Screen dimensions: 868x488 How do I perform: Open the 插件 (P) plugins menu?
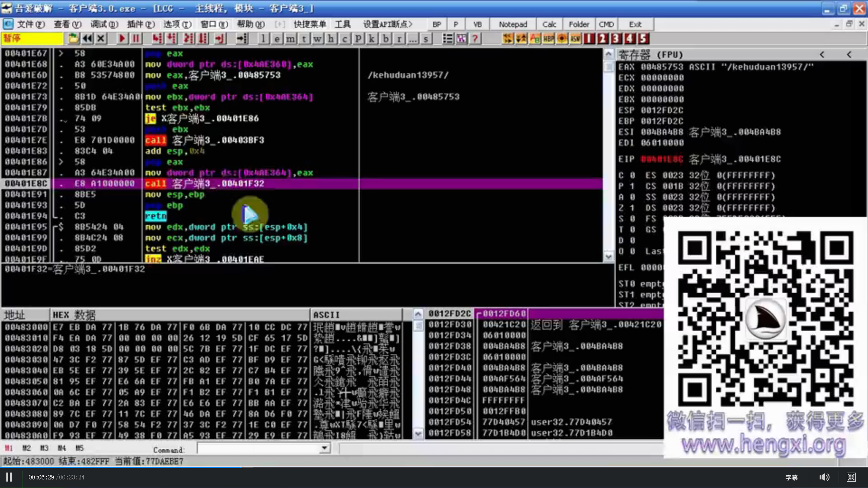tap(141, 24)
